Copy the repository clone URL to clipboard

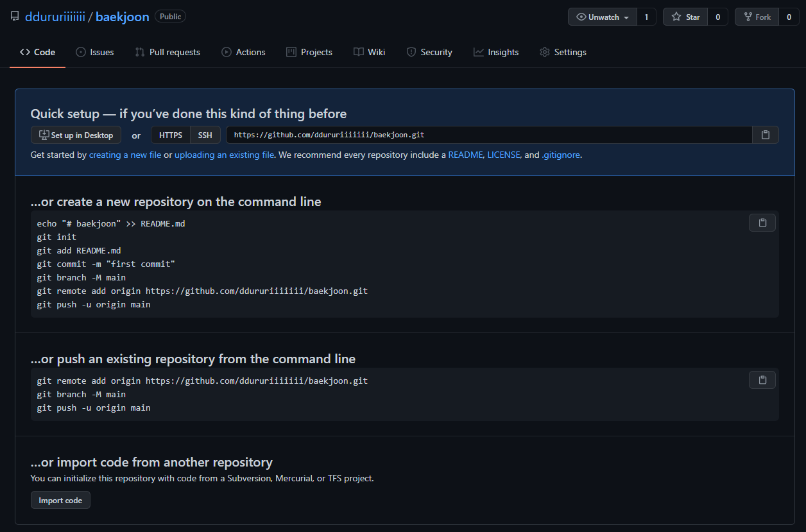pos(765,135)
